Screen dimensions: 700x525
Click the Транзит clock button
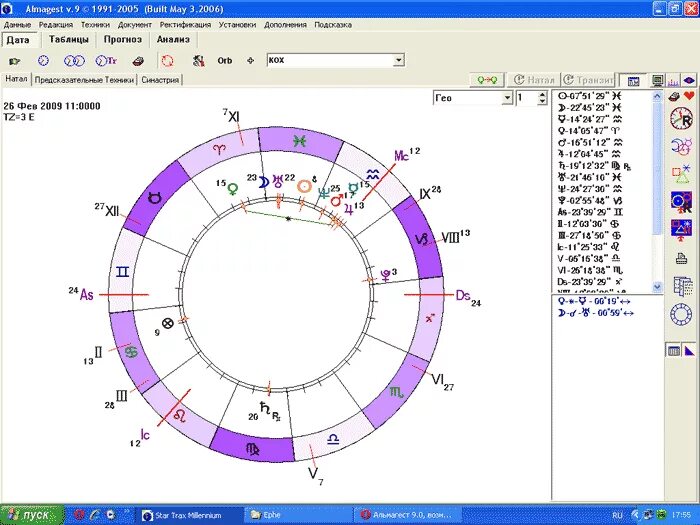588,80
